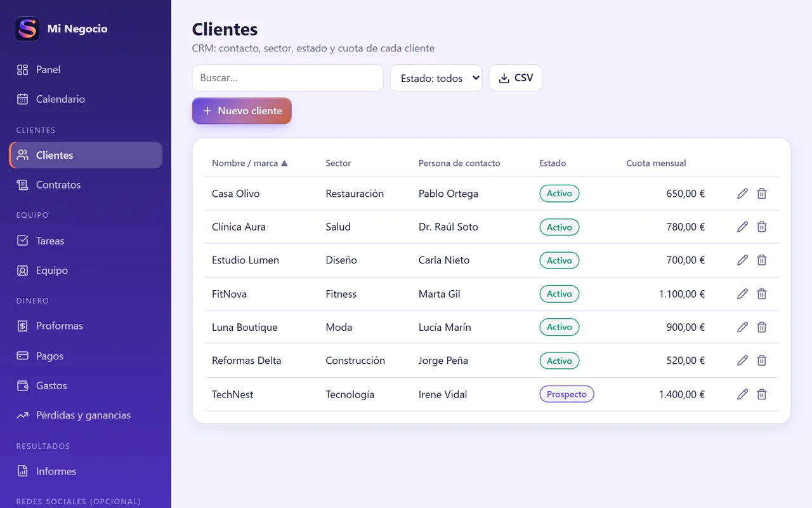This screenshot has width=812, height=508.
Task: Delete TechNest with trash icon
Action: tap(762, 394)
